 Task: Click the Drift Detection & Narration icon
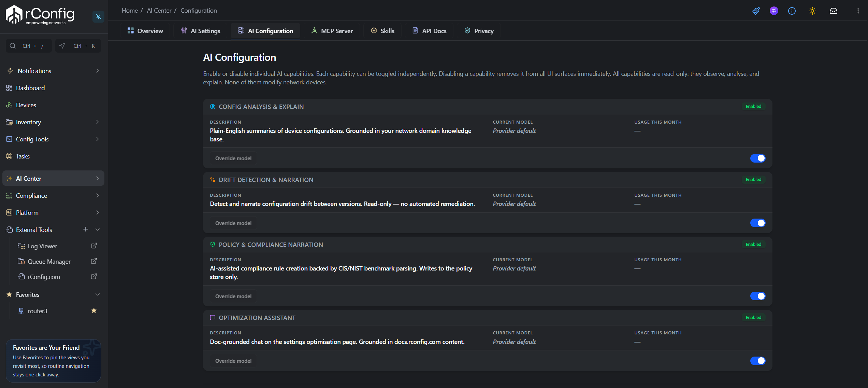coord(213,180)
